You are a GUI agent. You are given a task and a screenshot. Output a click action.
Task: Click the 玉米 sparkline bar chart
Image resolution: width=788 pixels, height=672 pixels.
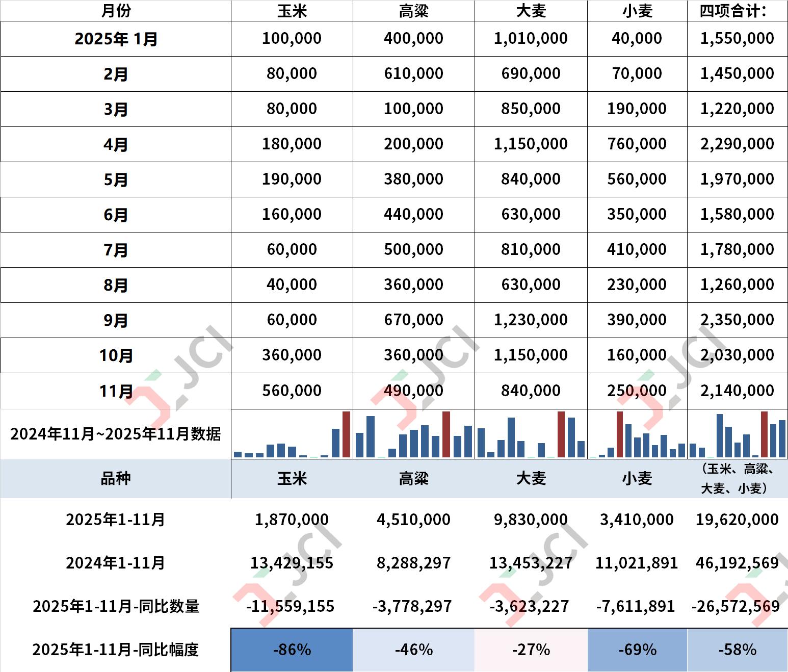click(x=292, y=434)
